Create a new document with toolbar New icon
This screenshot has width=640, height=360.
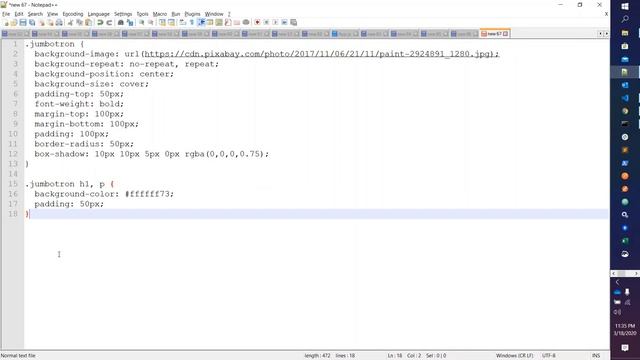click(x=5, y=22)
